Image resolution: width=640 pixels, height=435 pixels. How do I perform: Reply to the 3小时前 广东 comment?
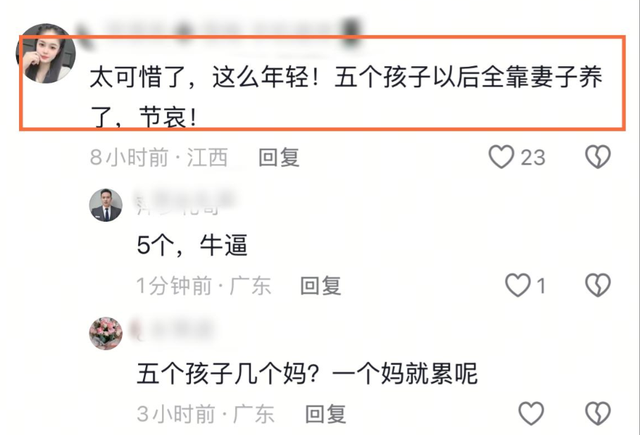tap(326, 414)
